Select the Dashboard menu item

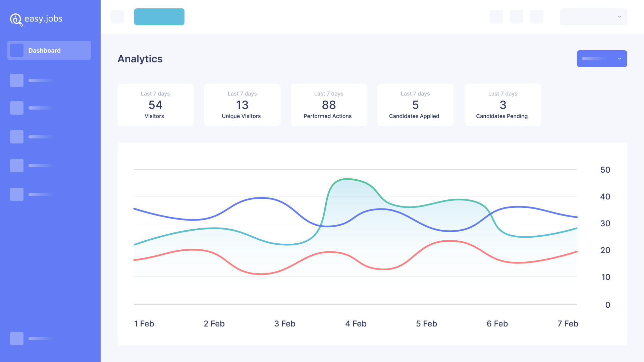(50, 50)
